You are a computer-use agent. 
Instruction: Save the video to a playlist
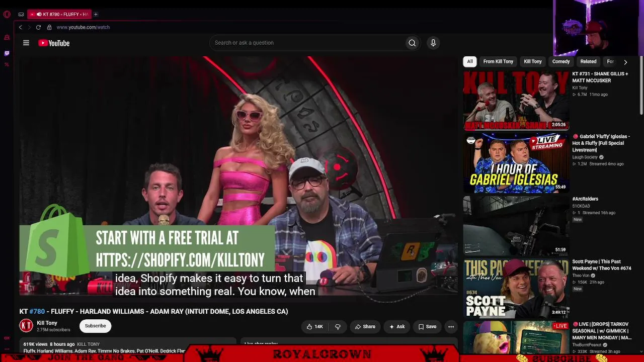[x=427, y=327]
